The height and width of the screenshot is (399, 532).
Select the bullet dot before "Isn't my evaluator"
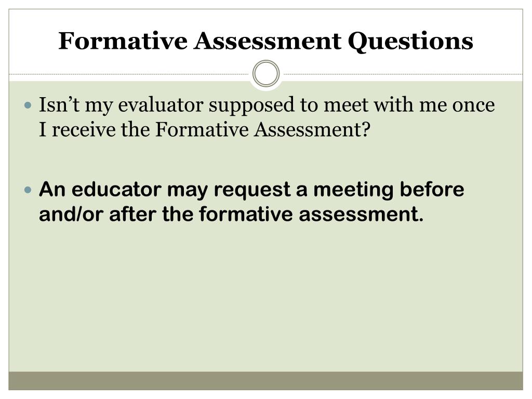[28, 105]
